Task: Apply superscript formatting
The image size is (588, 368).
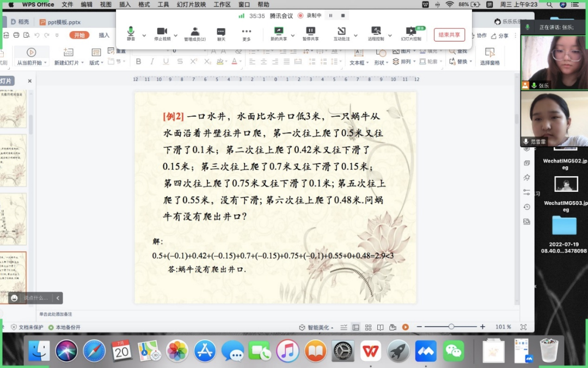Action: (193, 61)
